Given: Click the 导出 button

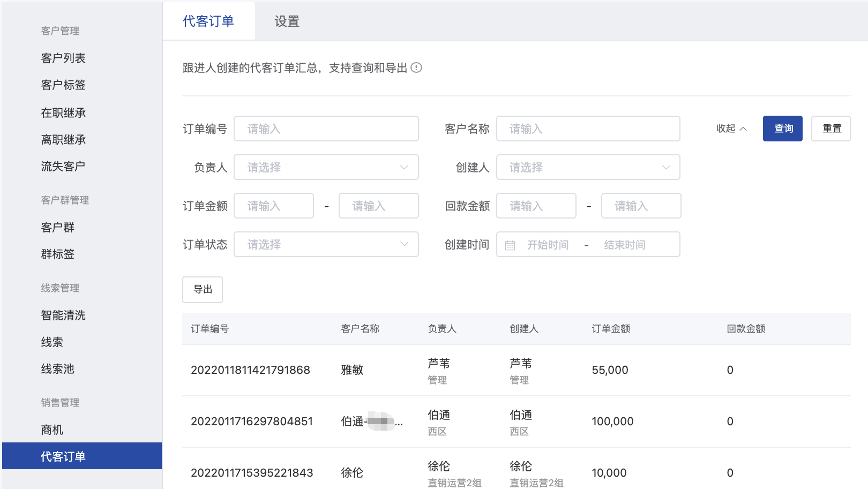Looking at the screenshot, I should [x=203, y=289].
